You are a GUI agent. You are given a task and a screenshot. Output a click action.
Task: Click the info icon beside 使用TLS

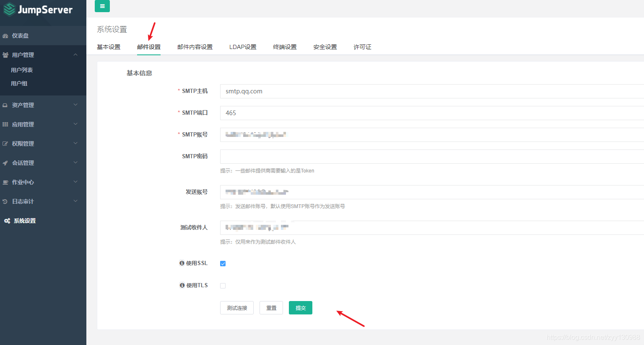click(182, 286)
